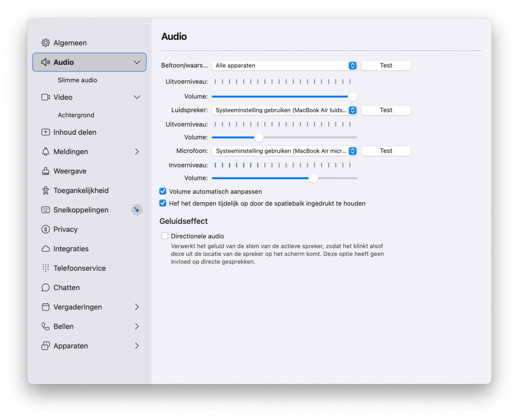Image resolution: width=519 pixels, height=420 pixels.
Task: Open Achtergrond settings
Action: (x=76, y=115)
